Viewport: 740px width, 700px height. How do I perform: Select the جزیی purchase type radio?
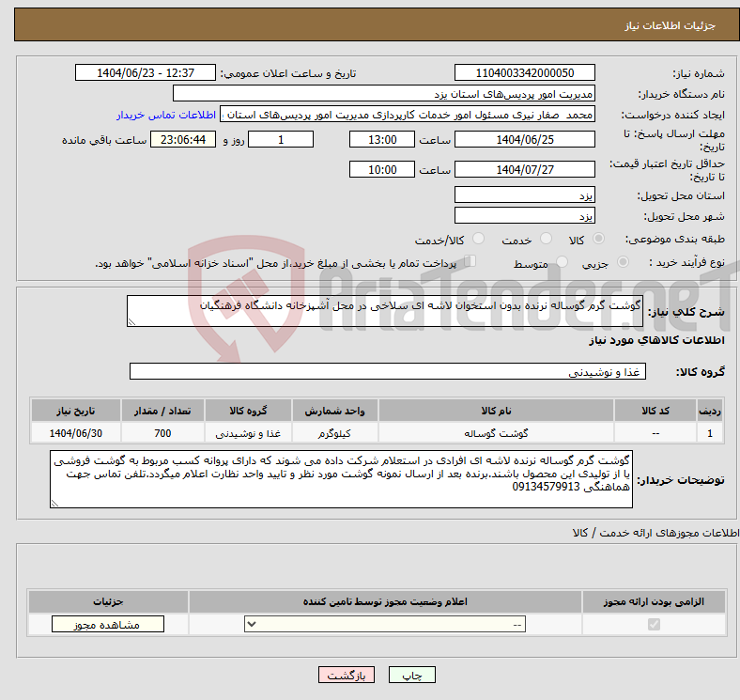click(623, 262)
